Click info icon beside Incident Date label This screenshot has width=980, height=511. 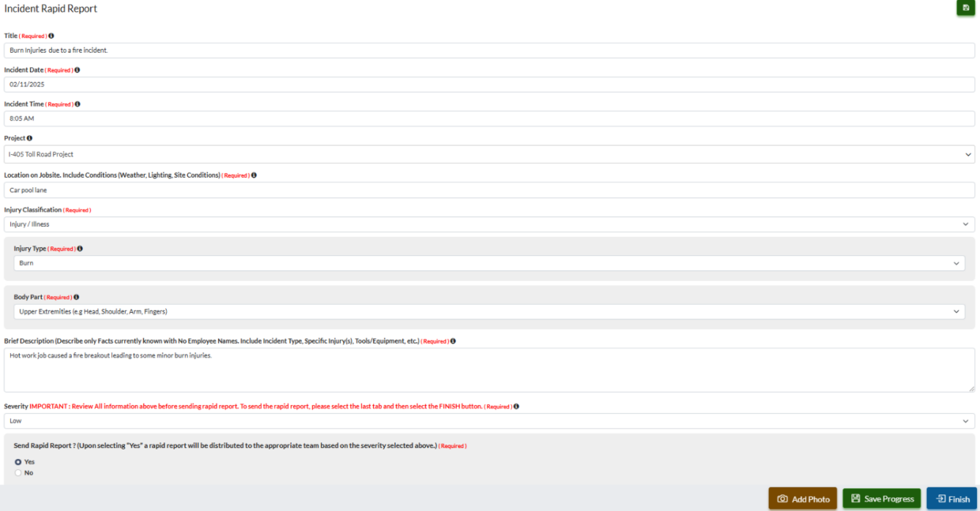[x=77, y=70]
